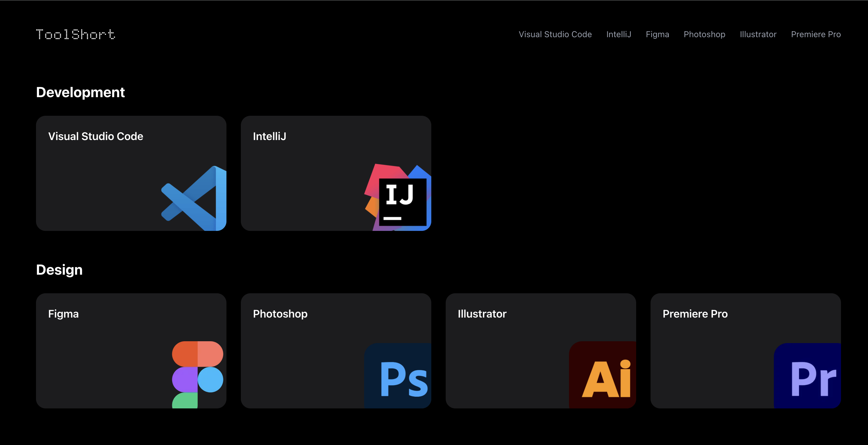Viewport: 868px width, 445px height.
Task: Open the Visual Studio Code card title
Action: (96, 136)
